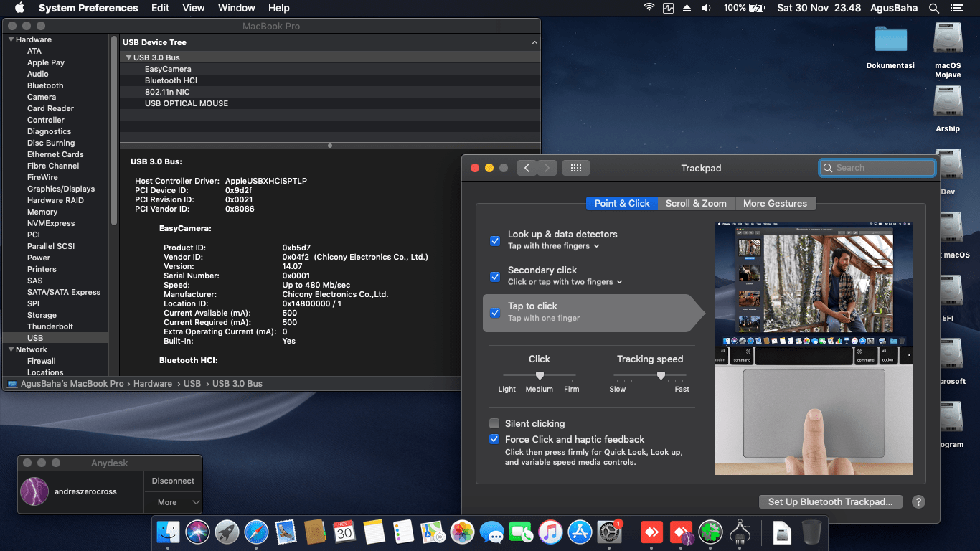Click trackpad gesture preview video

(814, 348)
